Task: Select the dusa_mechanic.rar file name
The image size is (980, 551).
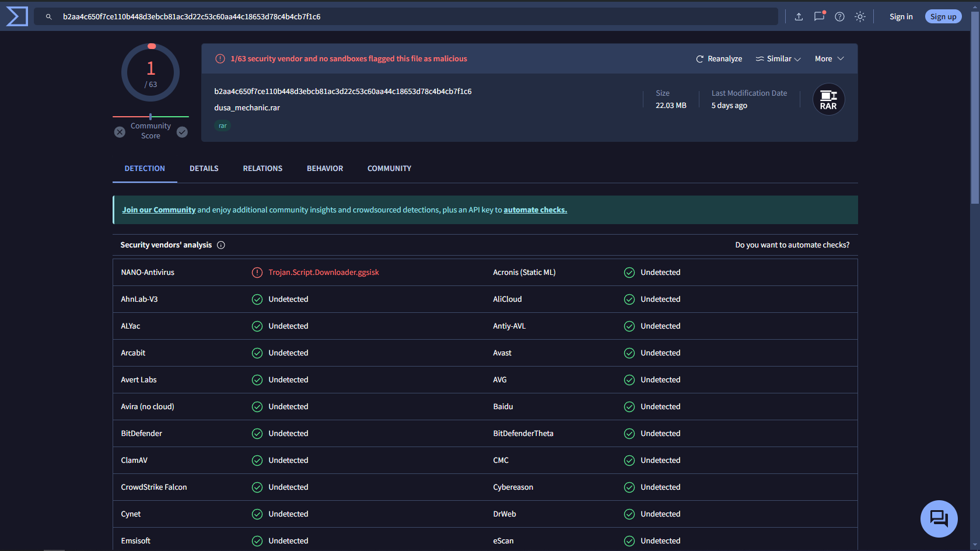Action: 247,108
